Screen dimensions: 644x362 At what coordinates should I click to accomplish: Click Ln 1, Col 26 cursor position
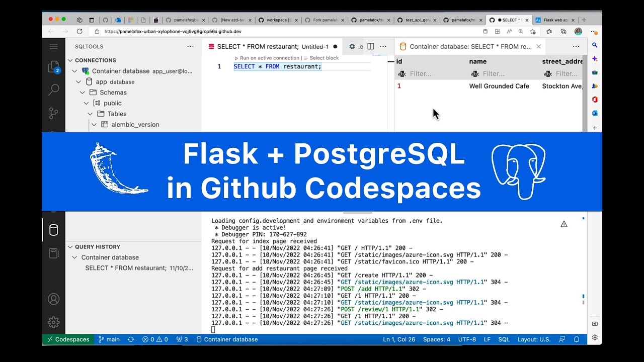(399, 339)
